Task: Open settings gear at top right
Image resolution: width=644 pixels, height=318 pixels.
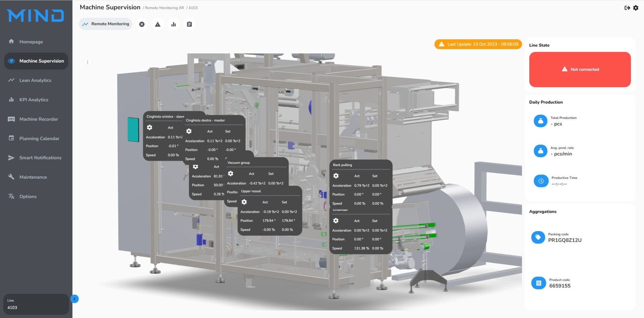Action: click(x=636, y=8)
